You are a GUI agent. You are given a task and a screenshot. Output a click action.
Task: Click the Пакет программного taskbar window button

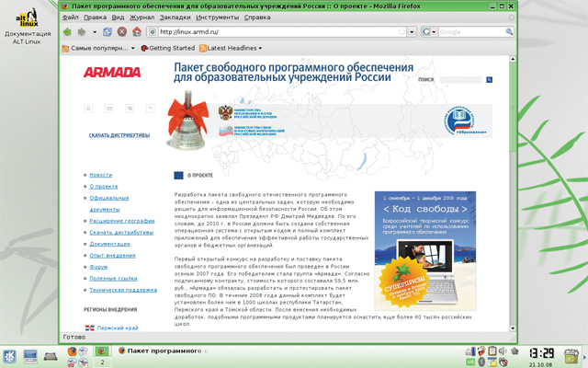click(x=162, y=351)
